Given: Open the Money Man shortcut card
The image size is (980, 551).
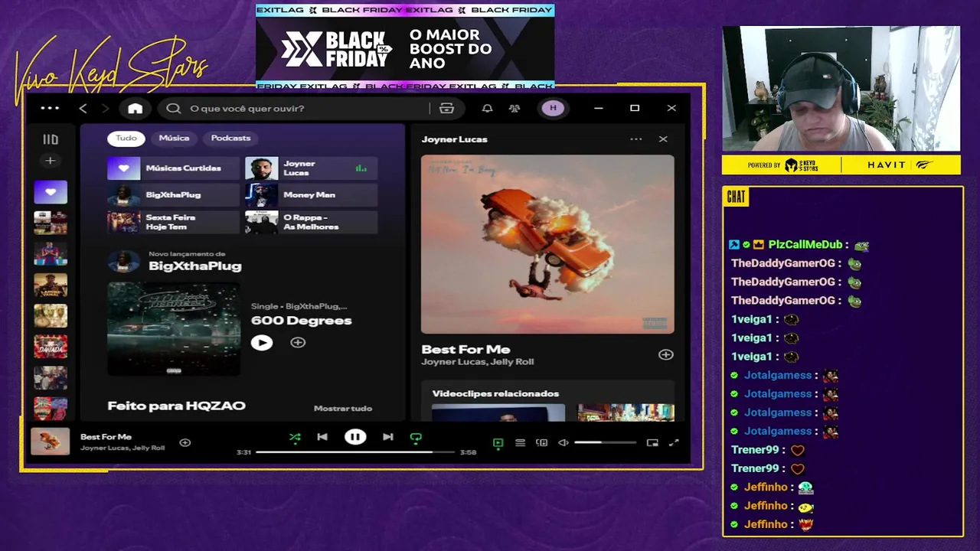Looking at the screenshot, I should coord(311,195).
